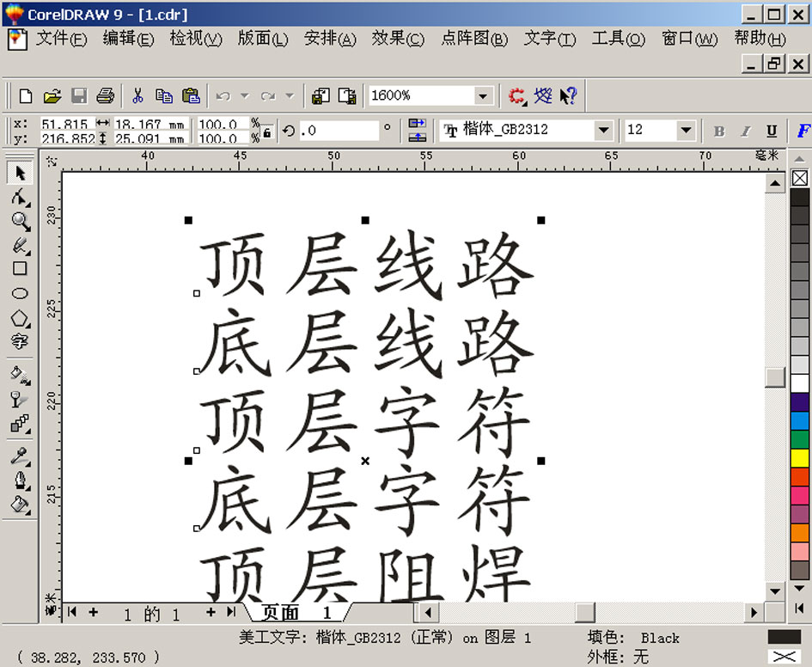Screen dimensions: 812x667
Task: Open the 文字 menu
Action: point(548,40)
